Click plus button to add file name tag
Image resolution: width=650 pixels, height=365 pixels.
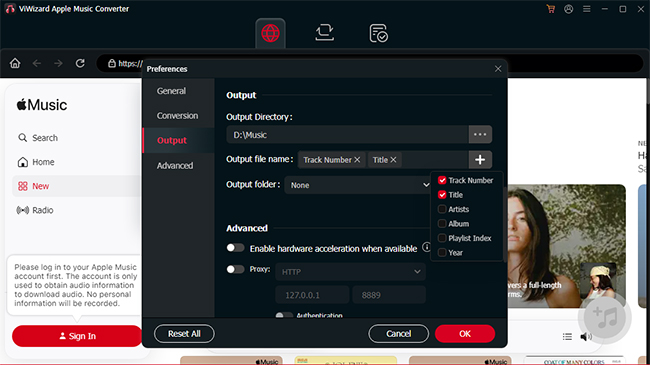tap(480, 160)
